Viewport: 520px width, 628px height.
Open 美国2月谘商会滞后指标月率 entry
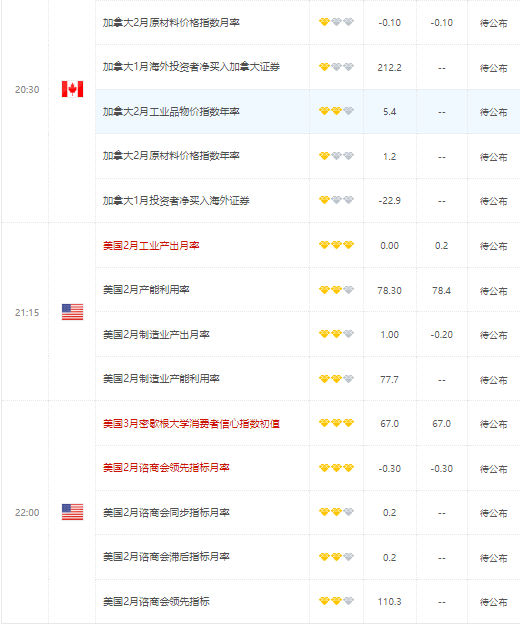pos(166,557)
